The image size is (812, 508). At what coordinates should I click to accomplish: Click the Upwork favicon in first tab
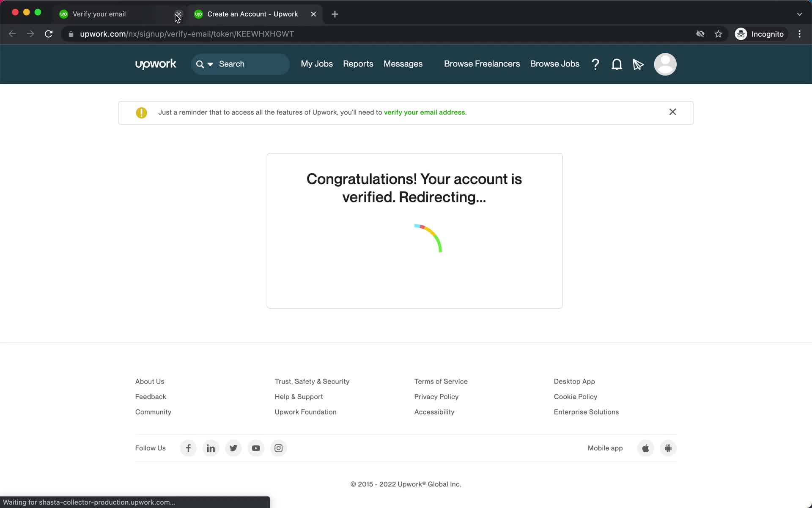tap(64, 14)
